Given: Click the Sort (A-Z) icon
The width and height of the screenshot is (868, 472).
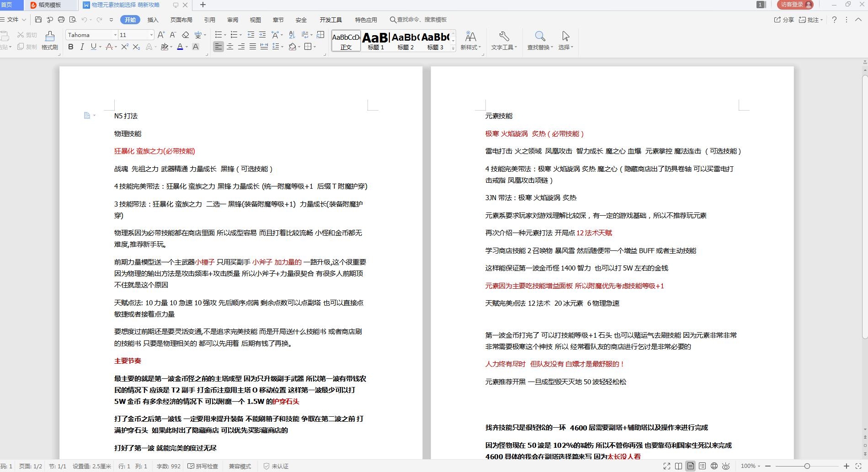Looking at the screenshot, I should [292, 35].
